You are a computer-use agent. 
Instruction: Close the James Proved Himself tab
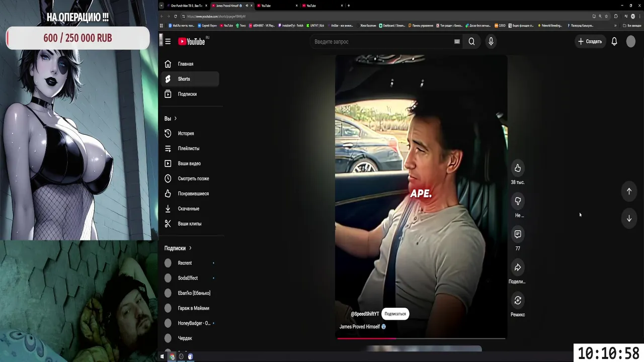(x=251, y=6)
